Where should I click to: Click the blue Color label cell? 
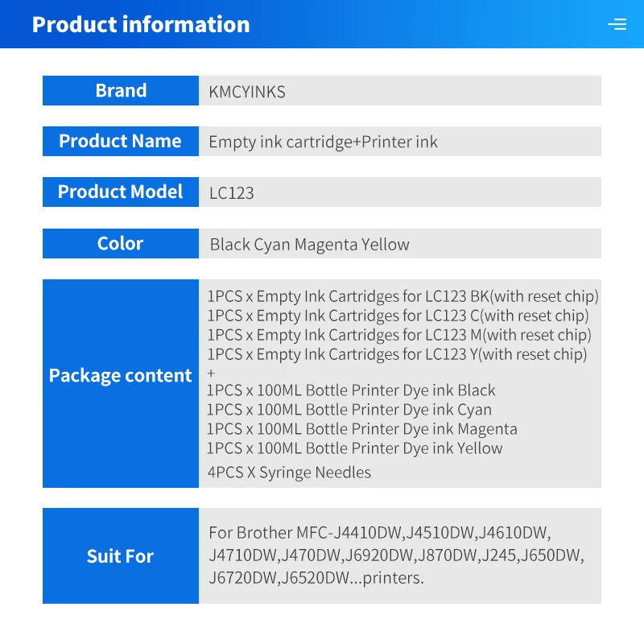(121, 243)
